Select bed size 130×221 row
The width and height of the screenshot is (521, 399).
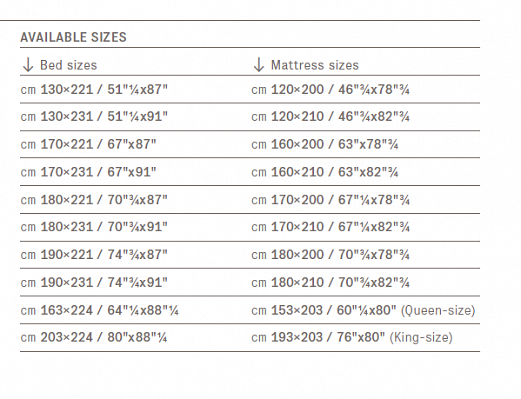(94, 90)
